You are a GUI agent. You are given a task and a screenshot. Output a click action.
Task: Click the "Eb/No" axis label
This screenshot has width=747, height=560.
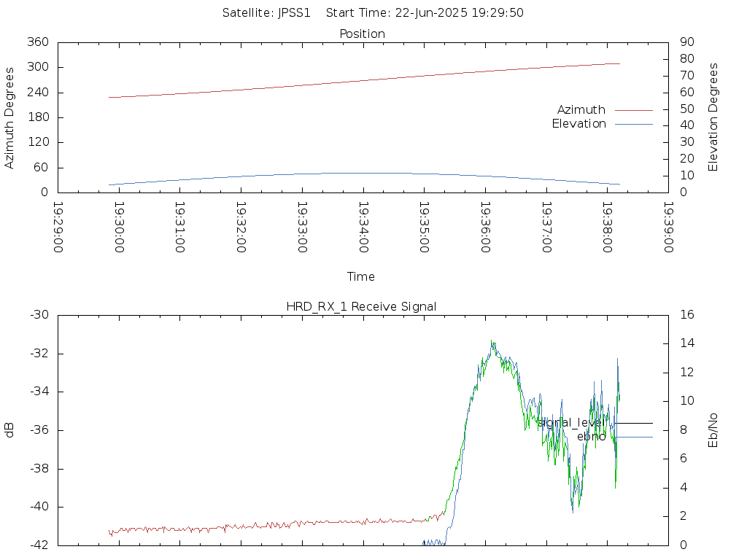pyautogui.click(x=713, y=430)
